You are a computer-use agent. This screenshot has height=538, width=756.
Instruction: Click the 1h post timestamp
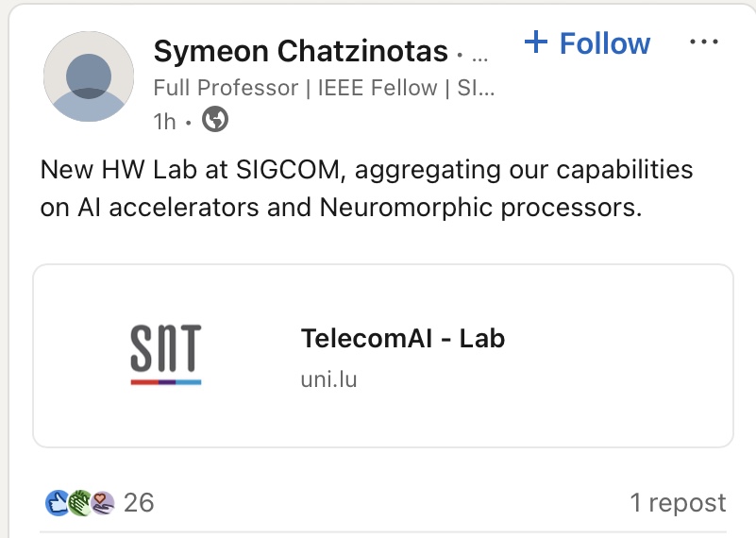click(x=164, y=121)
